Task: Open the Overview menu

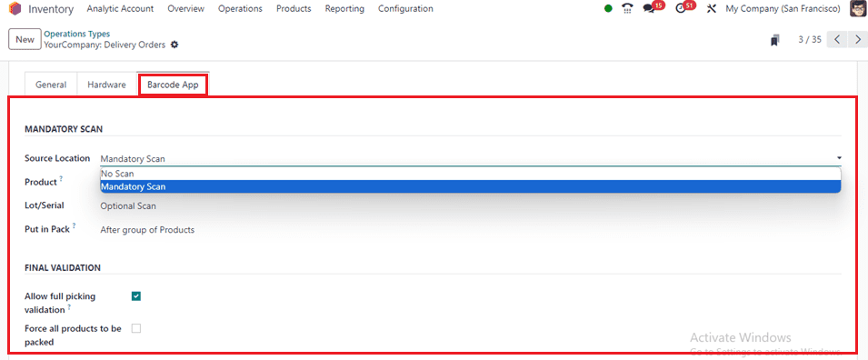Action: (186, 9)
